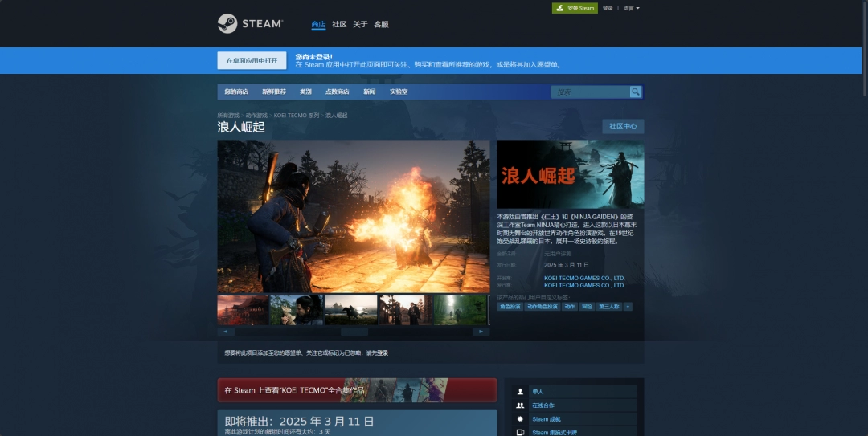
Task: Select the first temple screenshot thumbnail
Action: coord(243,310)
